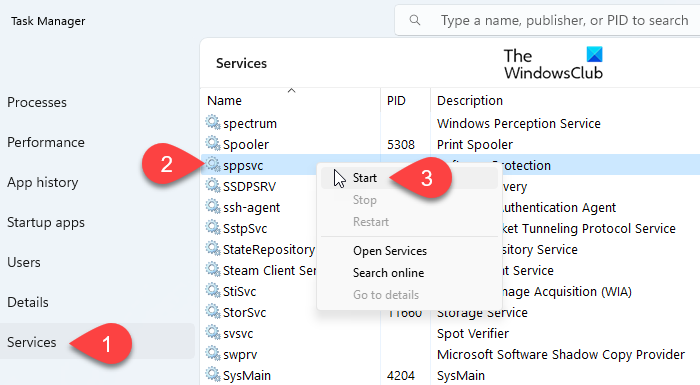700x385 pixels.
Task: Click the StateRepository service gear icon
Action: click(x=213, y=248)
